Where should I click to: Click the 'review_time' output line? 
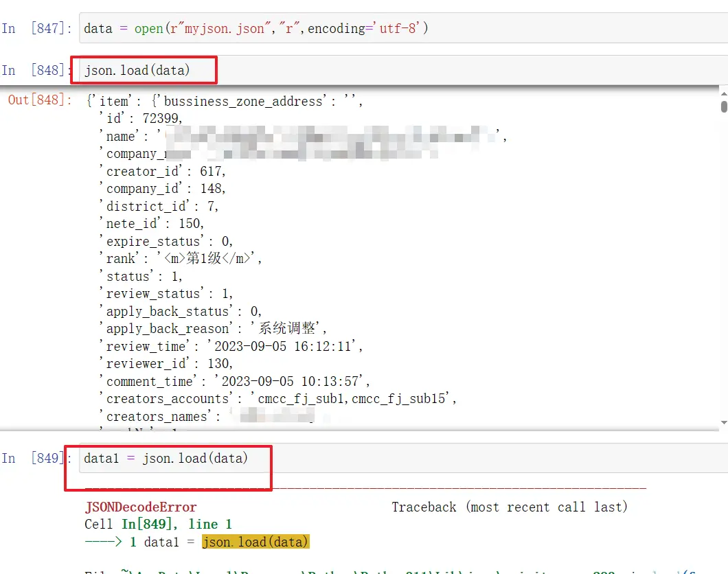tap(230, 346)
